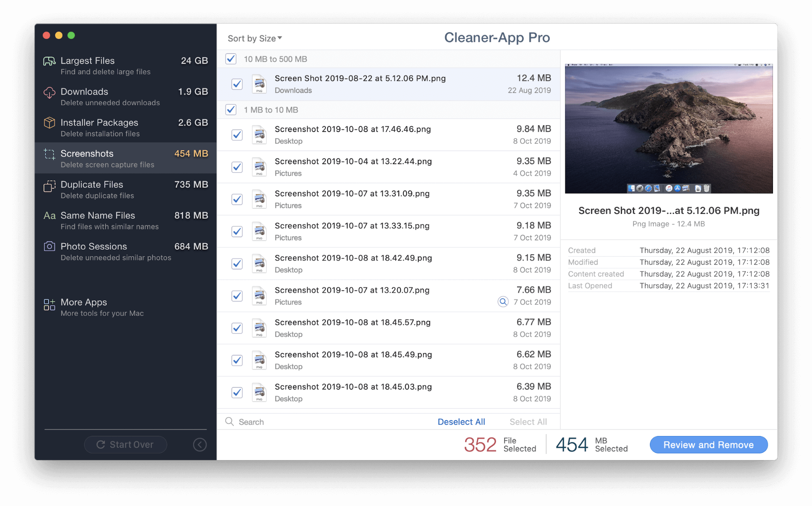Viewport: 812px width, 506px height.
Task: Uncheck Screenshot 2019-10-08 at 17.46.46.png
Action: 236,133
